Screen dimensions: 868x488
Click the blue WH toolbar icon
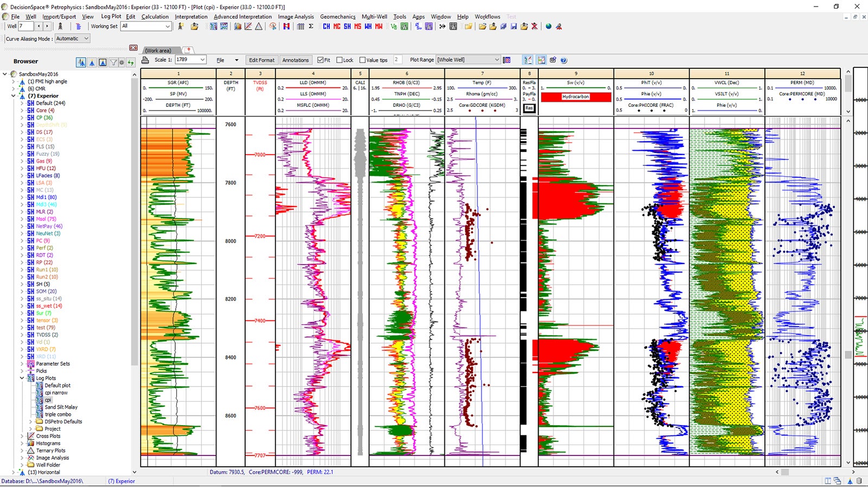pyautogui.click(x=368, y=26)
